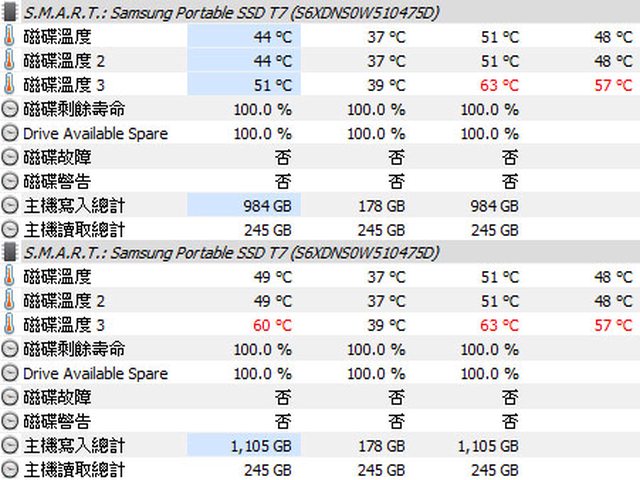
Task: Click the thermometer icon beside 磁碟溫度 3 in the upper section
Action: (x=11, y=85)
